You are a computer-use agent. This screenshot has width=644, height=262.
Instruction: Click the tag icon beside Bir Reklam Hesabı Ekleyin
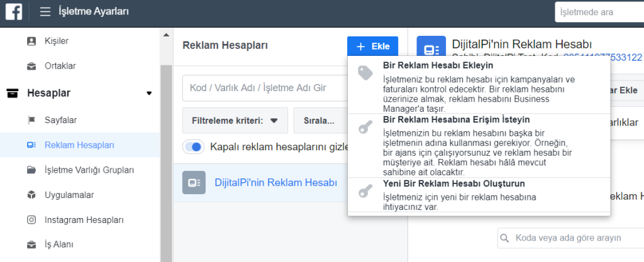[x=365, y=73]
